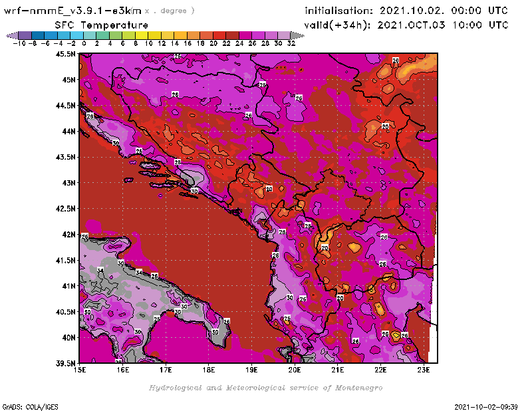Click the '20E' longitude axis label
Screen dimensions: 532x411
295,370
